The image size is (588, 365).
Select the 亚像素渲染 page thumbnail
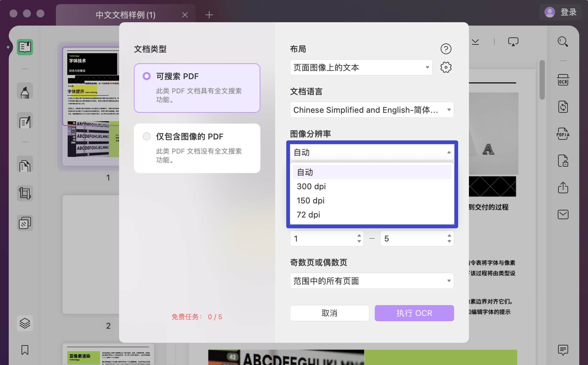[x=108, y=354]
